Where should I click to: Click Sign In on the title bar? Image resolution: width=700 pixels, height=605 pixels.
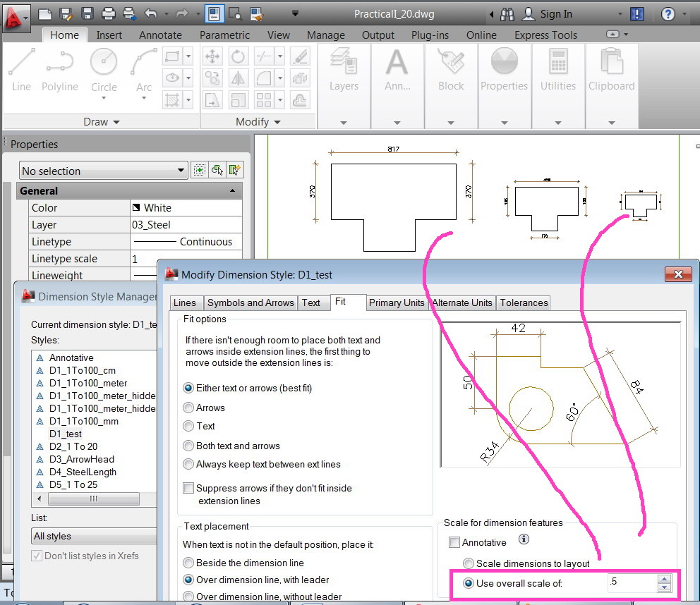point(556,13)
